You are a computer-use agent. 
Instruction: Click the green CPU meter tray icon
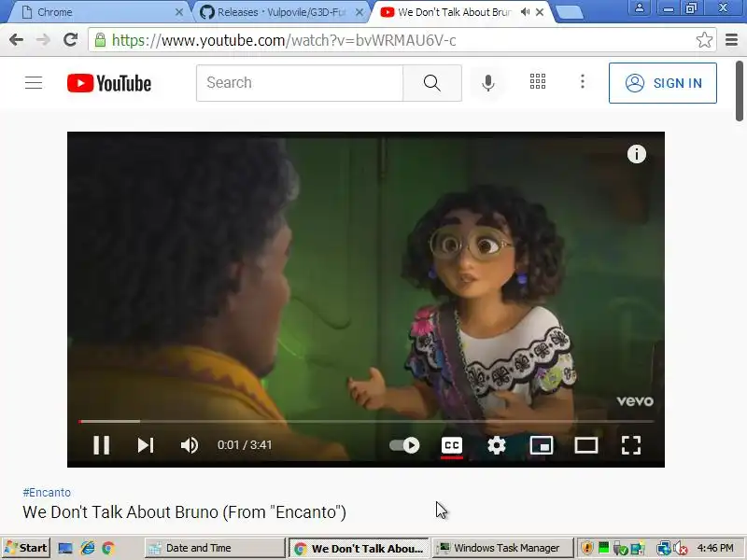(603, 548)
